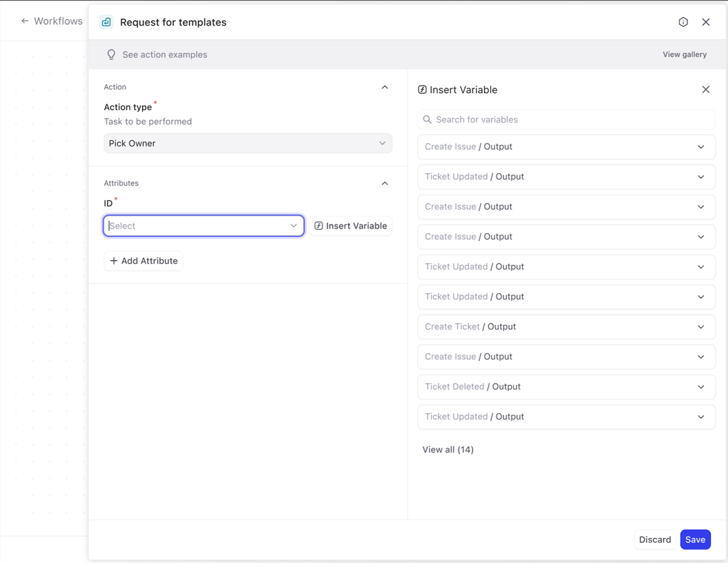Close the Request for templates dialog

[706, 22]
